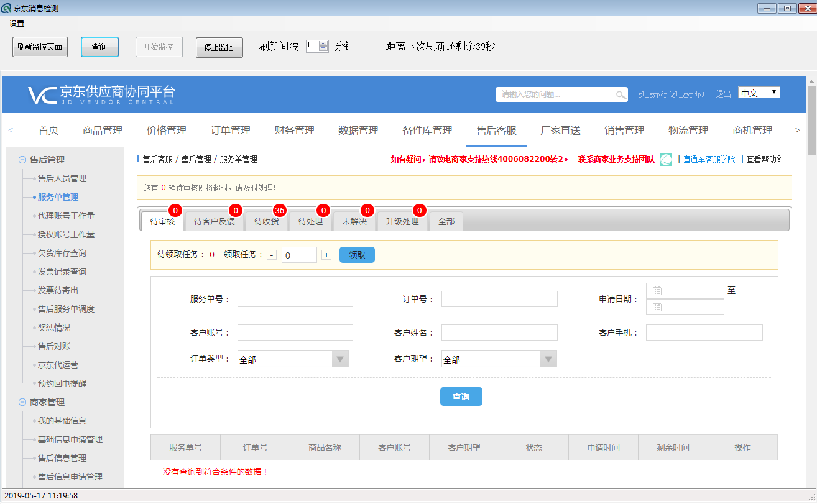Open the 订单类型 dropdown
Viewport: 817px width, 504px height.
tap(339, 359)
